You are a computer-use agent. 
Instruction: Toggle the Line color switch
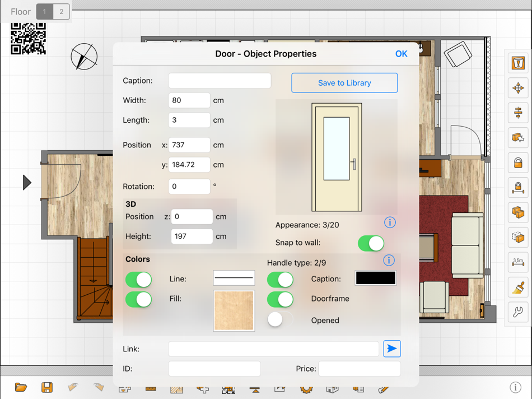click(138, 280)
